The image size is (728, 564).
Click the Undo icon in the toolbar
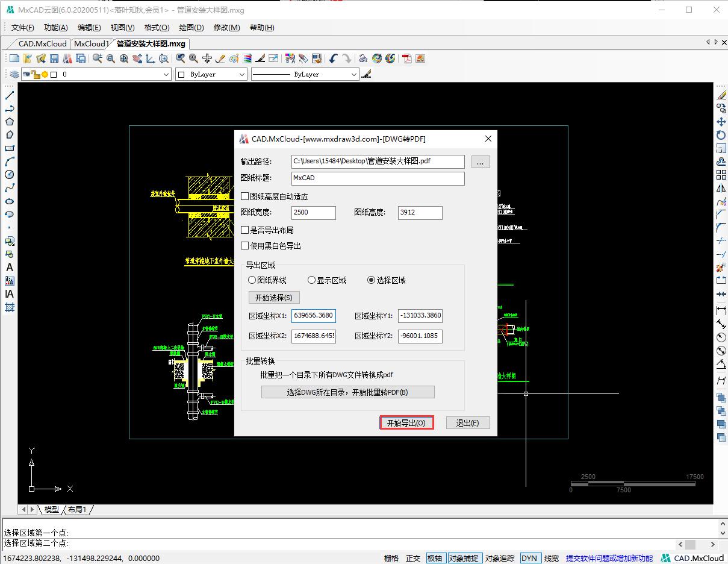click(333, 58)
